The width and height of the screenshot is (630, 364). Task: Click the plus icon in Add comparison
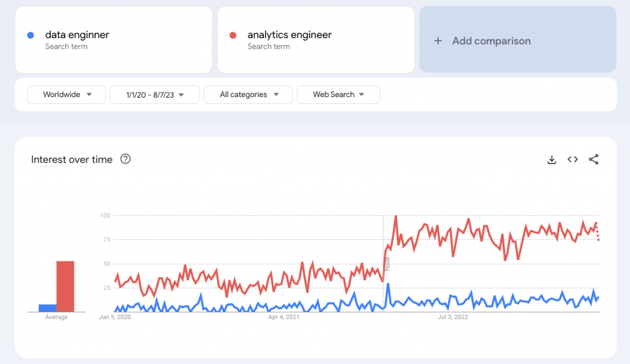click(x=438, y=41)
